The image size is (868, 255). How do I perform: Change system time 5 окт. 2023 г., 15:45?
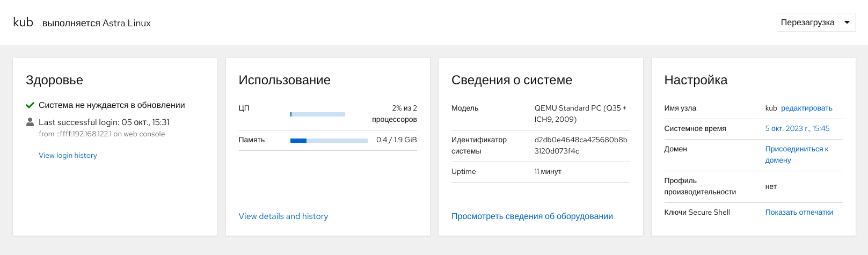(797, 128)
